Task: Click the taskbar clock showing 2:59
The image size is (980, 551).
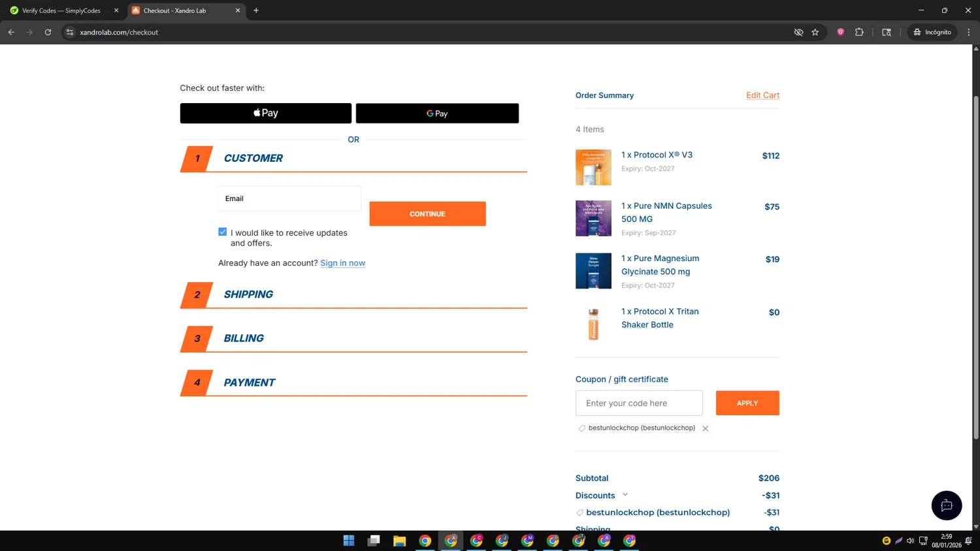Action: [x=946, y=541]
